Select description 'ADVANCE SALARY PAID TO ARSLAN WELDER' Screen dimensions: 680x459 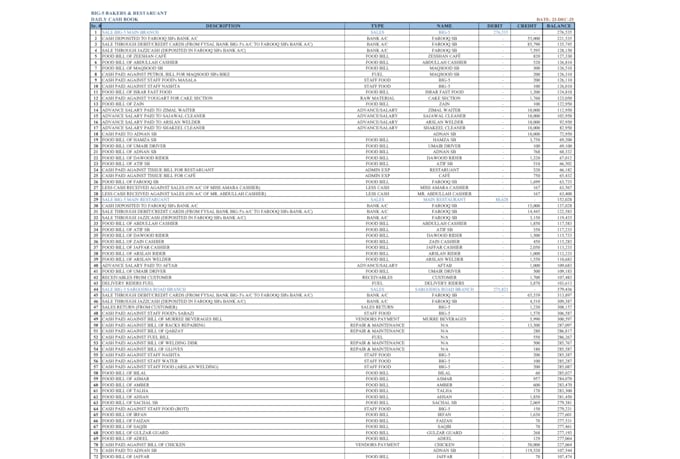point(151,122)
